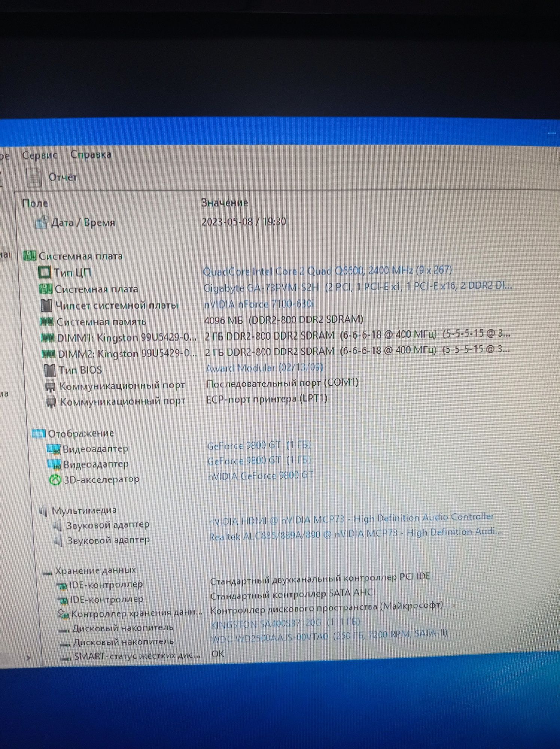
Task: Click the nVIDIA HDMI Звуковой адаптер speaker icon
Action: click(58, 526)
